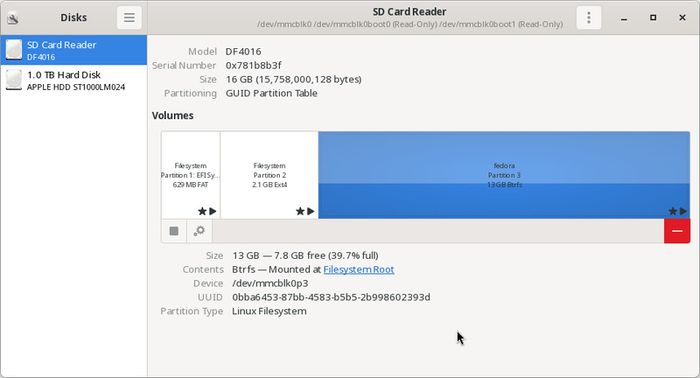Viewport: 700px width, 378px height.
Task: Click star icon on fedora Partition 3
Action: pos(672,211)
